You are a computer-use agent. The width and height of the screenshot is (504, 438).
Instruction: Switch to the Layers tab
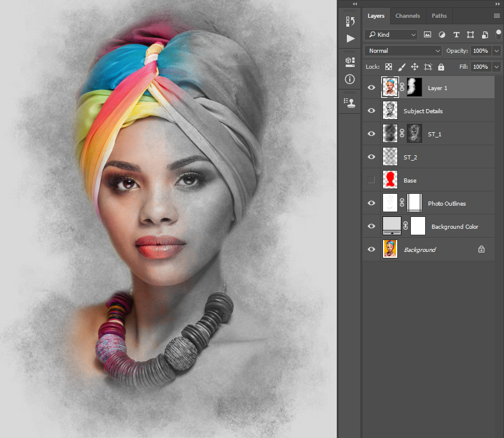tap(376, 16)
